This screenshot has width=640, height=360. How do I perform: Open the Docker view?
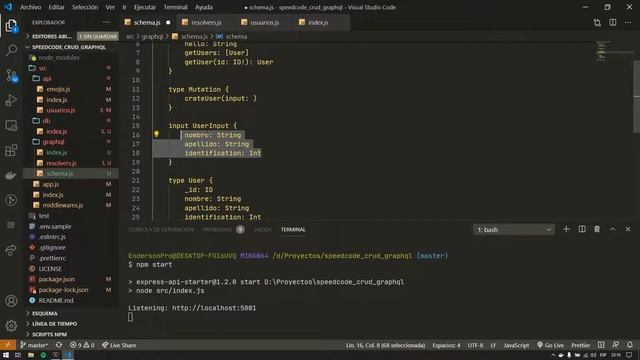click(x=11, y=175)
